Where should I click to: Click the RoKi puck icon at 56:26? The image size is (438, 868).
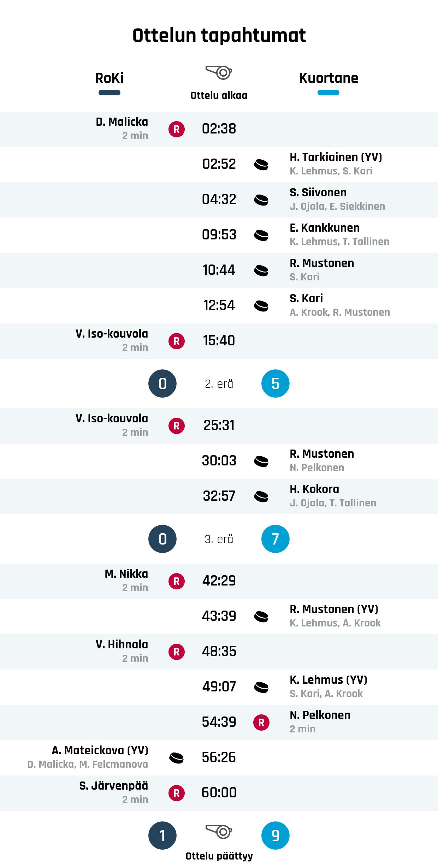click(x=177, y=758)
